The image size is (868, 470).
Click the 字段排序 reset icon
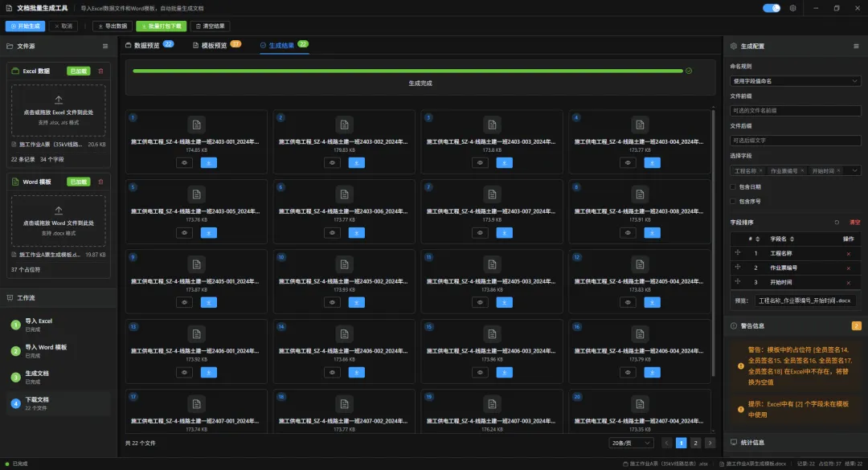pyautogui.click(x=837, y=223)
